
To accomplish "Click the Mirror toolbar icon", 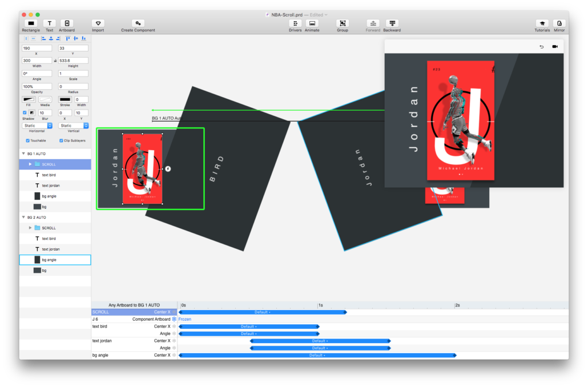I will coord(559,23).
